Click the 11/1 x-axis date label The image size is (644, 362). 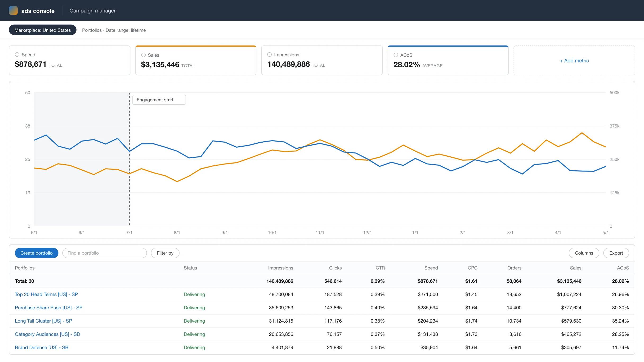click(320, 232)
